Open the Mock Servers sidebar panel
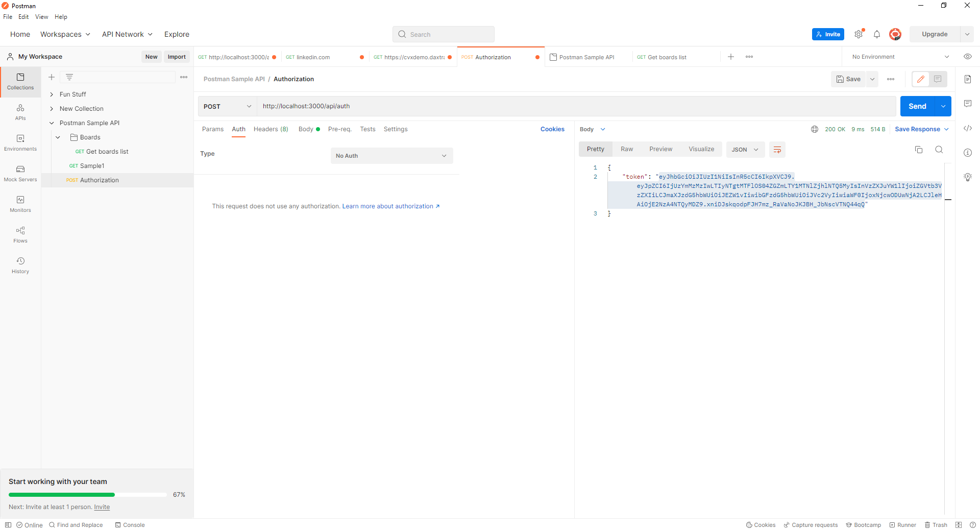Image resolution: width=980 pixels, height=531 pixels. point(20,174)
